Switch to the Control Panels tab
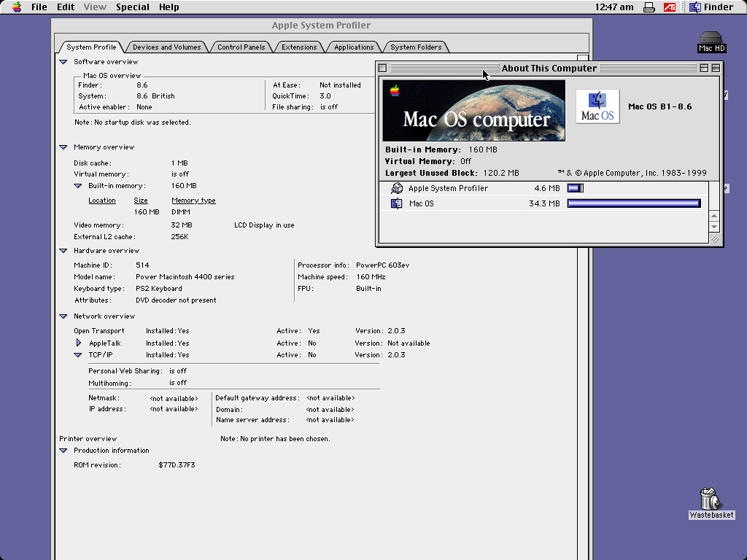This screenshot has width=747, height=560. click(241, 47)
